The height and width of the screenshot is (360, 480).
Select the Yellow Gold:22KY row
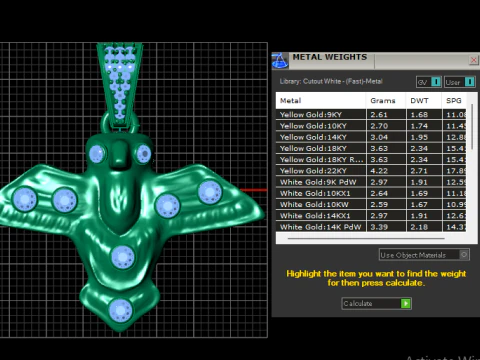click(x=371, y=171)
